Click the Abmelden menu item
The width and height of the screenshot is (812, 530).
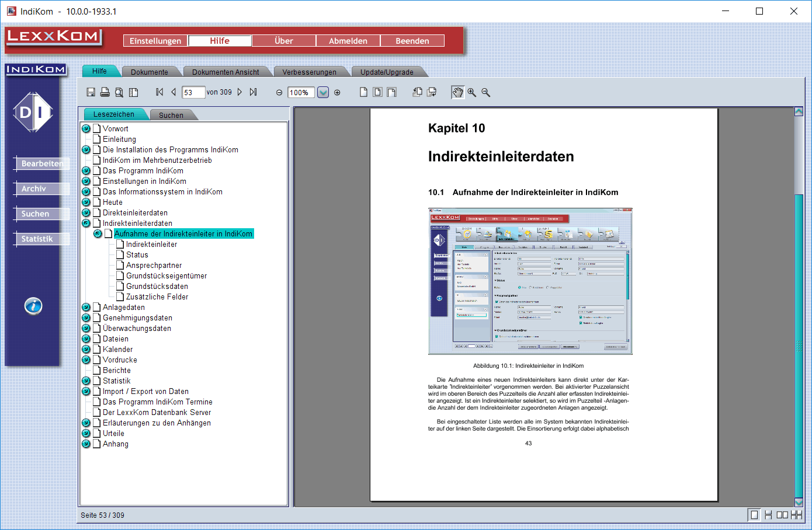[348, 41]
